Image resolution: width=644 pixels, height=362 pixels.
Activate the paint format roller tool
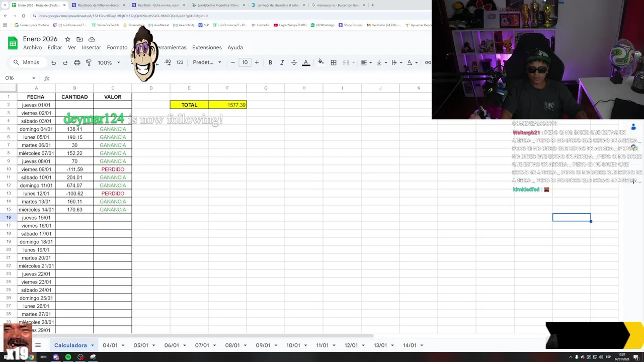pos(89,62)
